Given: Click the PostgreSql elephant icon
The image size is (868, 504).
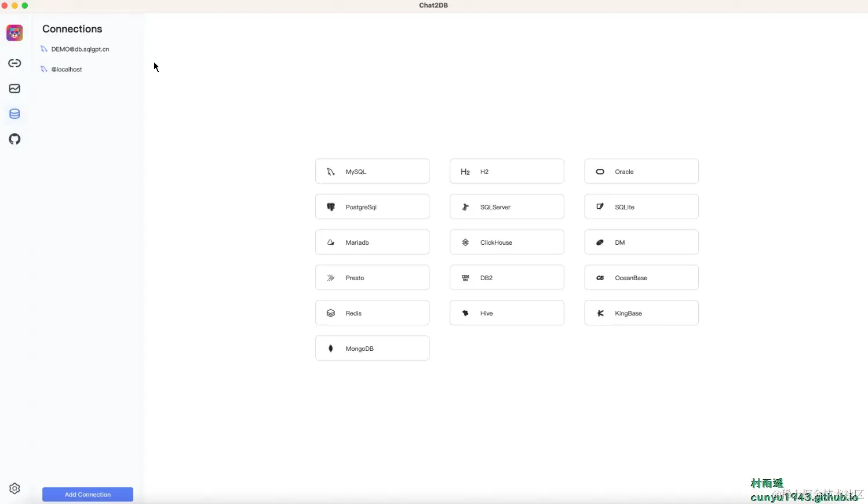Looking at the screenshot, I should [331, 207].
